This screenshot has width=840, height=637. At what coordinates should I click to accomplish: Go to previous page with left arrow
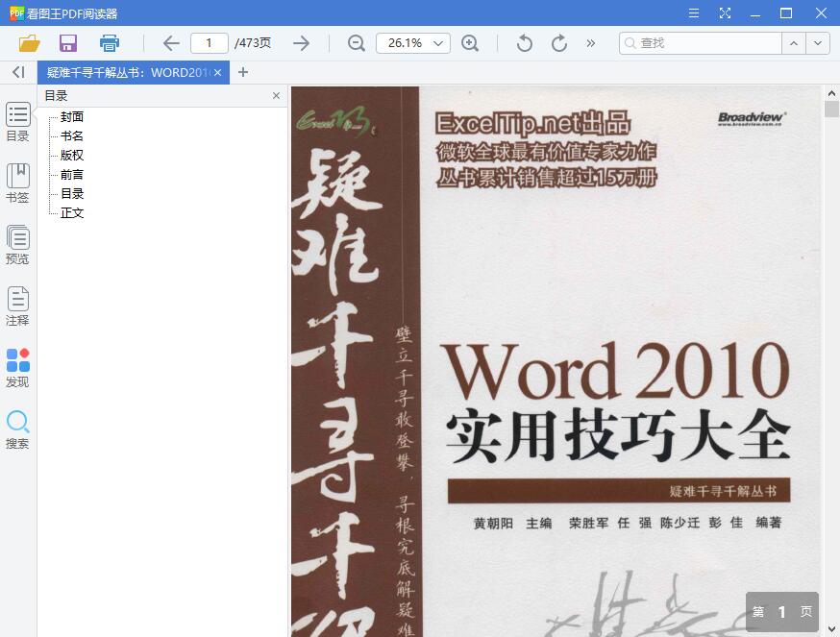tap(171, 43)
